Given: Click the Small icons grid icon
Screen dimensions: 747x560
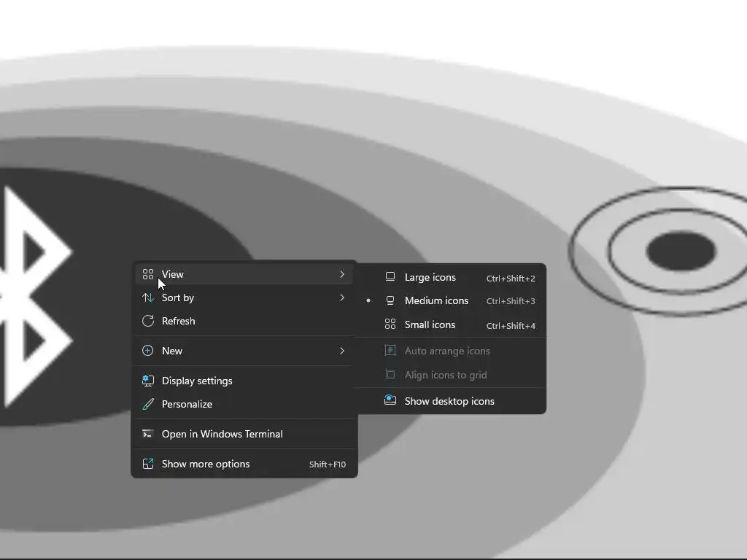Looking at the screenshot, I should pos(390,324).
